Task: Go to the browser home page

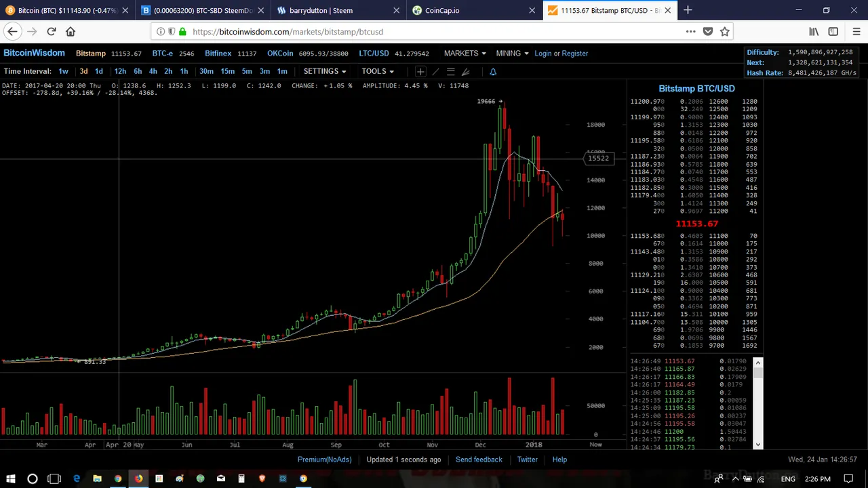Action: coord(71,32)
